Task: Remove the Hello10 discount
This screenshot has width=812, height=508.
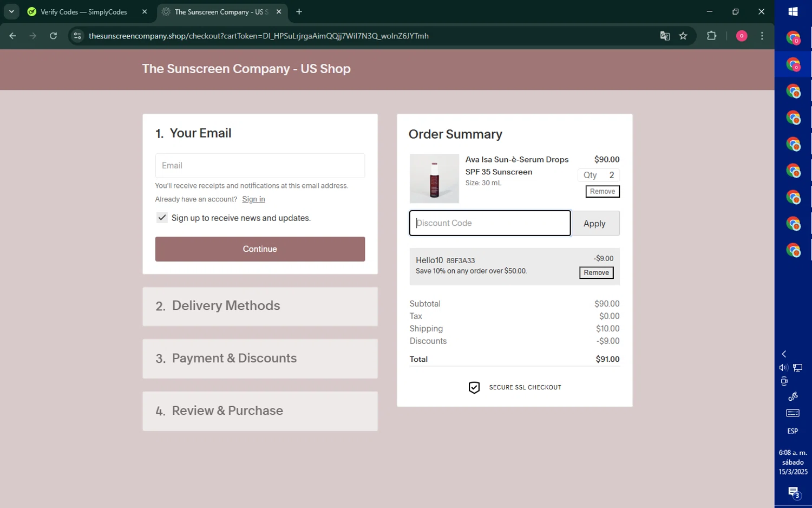Action: click(x=596, y=272)
